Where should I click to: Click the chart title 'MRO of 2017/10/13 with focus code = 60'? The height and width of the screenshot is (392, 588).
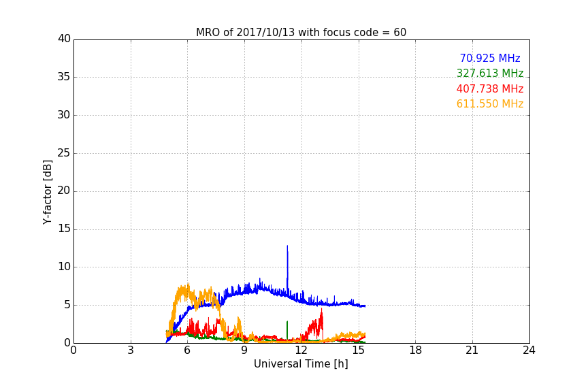click(301, 33)
